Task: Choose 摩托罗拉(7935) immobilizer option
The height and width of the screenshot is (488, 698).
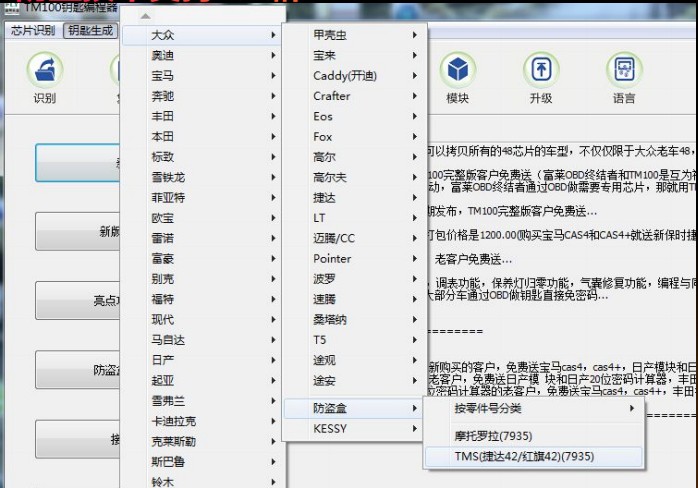Action: (x=534, y=436)
